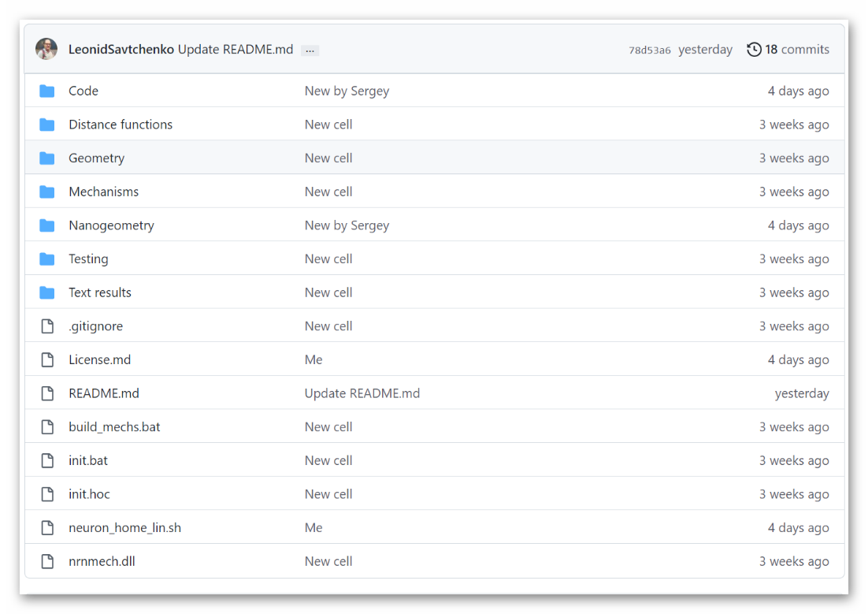Open commit hash 78d53a6
This screenshot has width=868, height=614.
click(649, 50)
